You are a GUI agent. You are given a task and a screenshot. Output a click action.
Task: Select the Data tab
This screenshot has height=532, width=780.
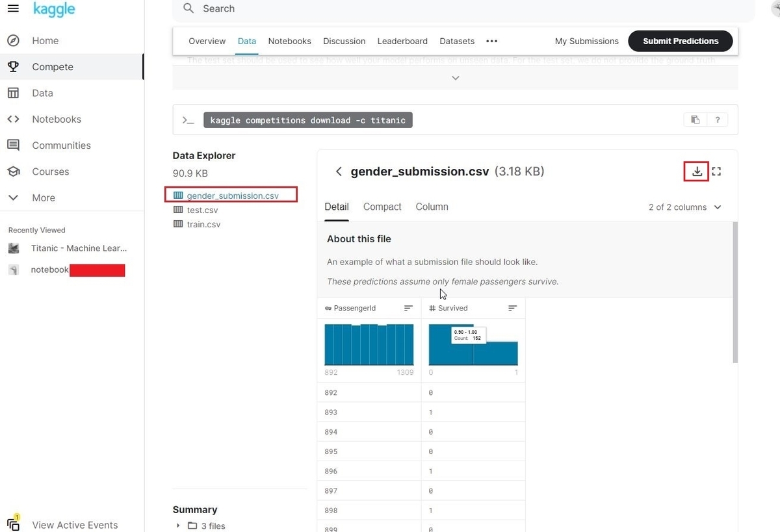[x=247, y=41]
